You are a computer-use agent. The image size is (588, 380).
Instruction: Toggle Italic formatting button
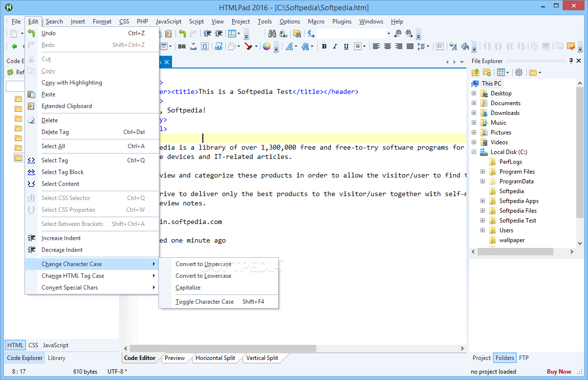click(335, 46)
